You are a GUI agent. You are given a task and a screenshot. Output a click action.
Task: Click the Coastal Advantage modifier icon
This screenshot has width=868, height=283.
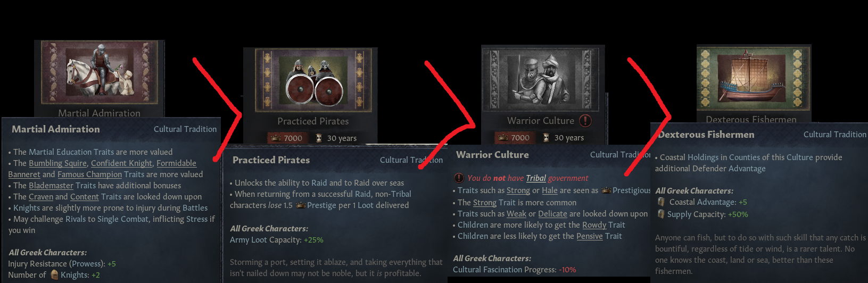661,202
